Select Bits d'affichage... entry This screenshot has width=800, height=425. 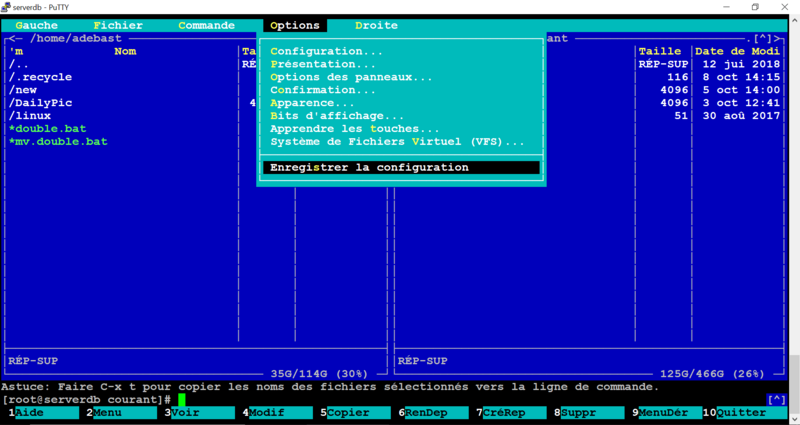click(337, 116)
